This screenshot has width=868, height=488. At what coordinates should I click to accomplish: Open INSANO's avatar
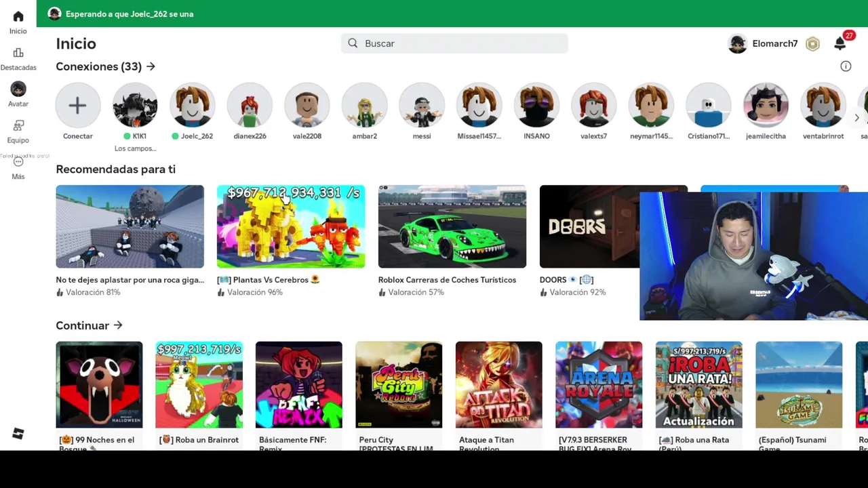536,105
